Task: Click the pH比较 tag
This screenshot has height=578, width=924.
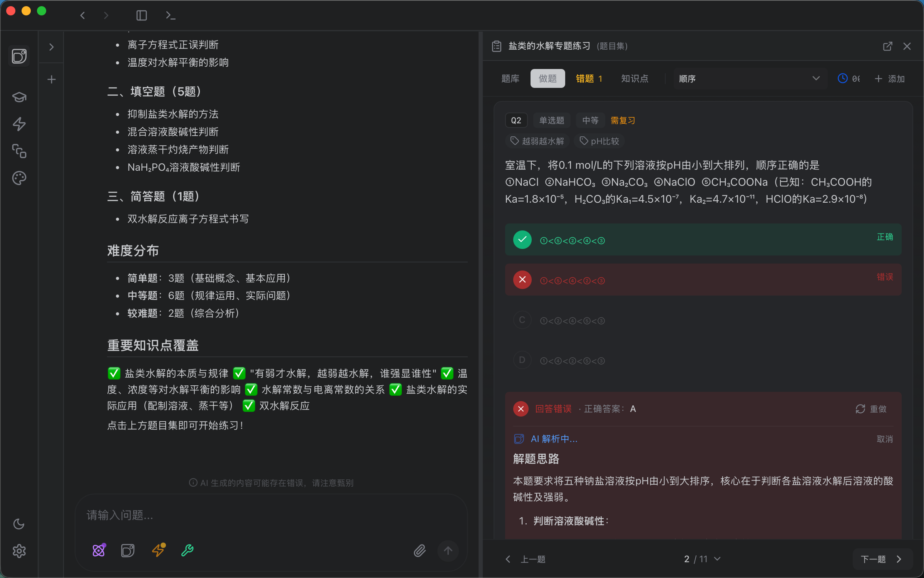Action: tap(599, 141)
